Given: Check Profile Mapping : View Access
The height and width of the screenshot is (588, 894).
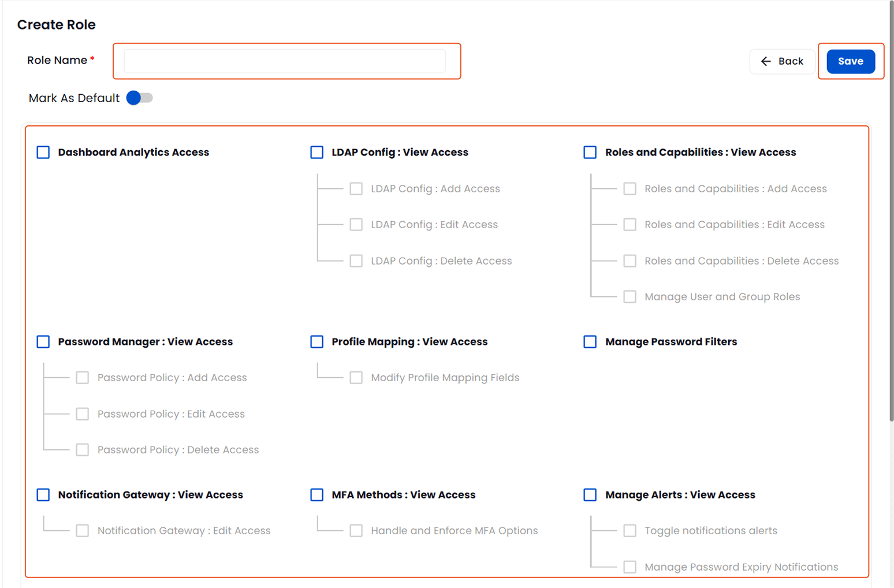Looking at the screenshot, I should tap(316, 341).
